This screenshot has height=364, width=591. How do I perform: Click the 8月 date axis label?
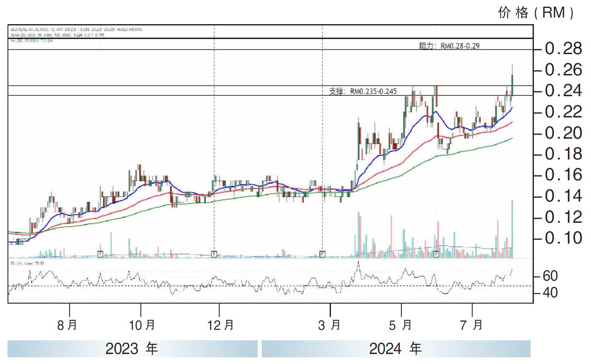click(x=67, y=325)
